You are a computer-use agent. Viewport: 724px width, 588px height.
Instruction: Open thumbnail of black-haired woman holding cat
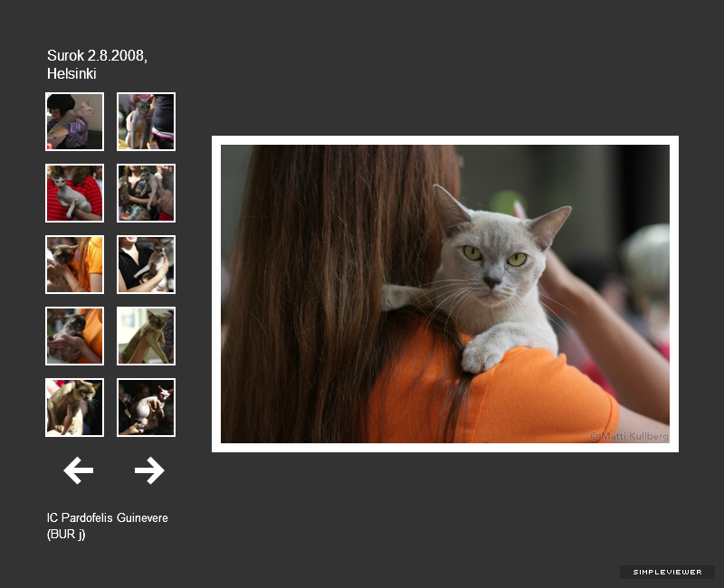pos(75,121)
